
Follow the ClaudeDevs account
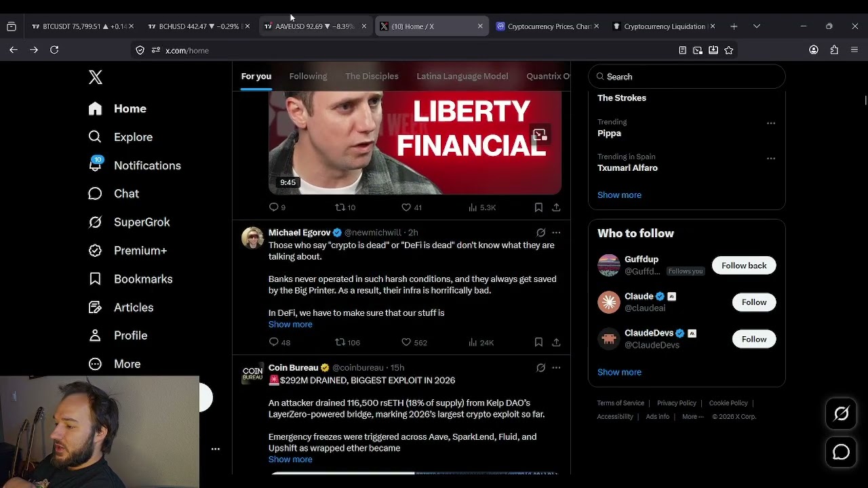[754, 339]
